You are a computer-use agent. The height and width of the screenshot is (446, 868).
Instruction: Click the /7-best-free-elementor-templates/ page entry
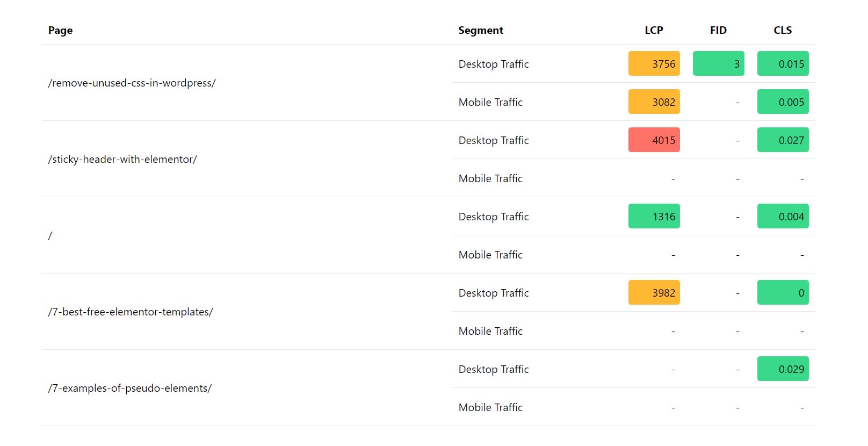131,312
